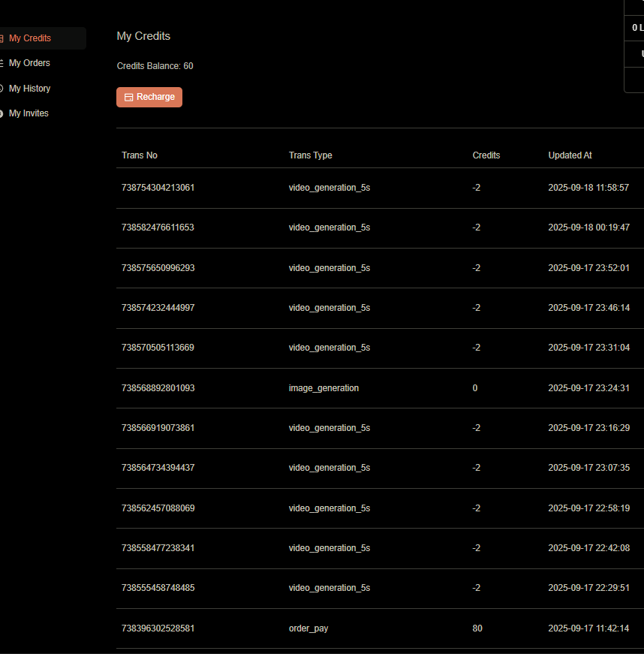This screenshot has width=644, height=654.
Task: Select transaction number 738754304213061
Action: coord(158,188)
